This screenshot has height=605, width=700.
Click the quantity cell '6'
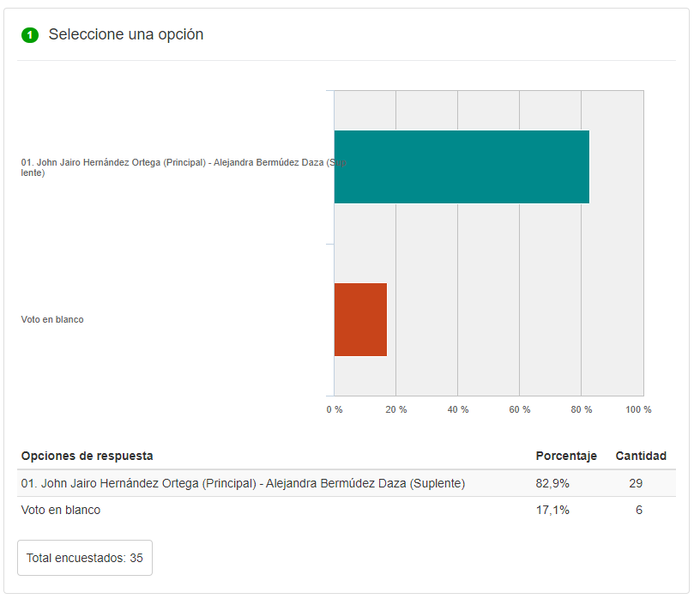tap(639, 510)
